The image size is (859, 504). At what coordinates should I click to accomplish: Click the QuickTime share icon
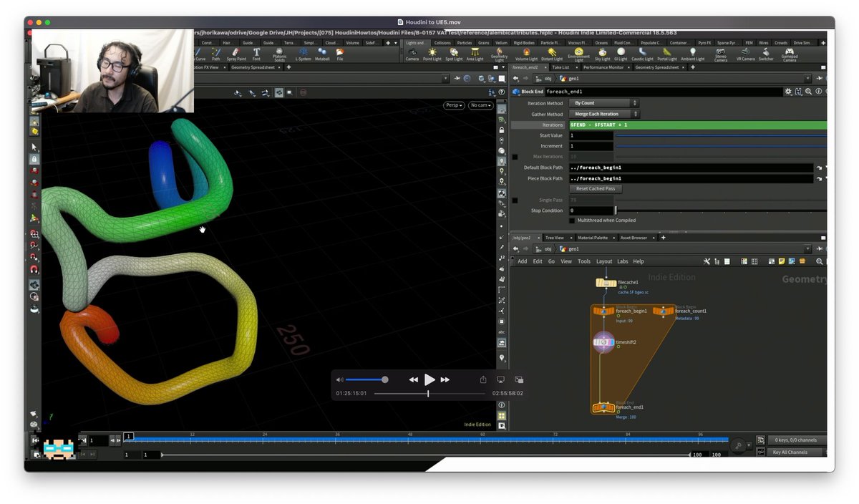coord(483,379)
